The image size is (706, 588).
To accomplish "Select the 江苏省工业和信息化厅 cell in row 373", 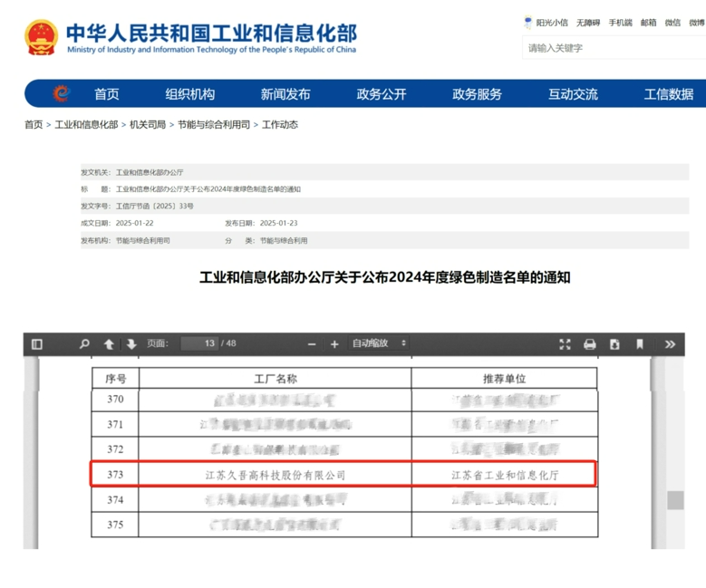I will [505, 475].
